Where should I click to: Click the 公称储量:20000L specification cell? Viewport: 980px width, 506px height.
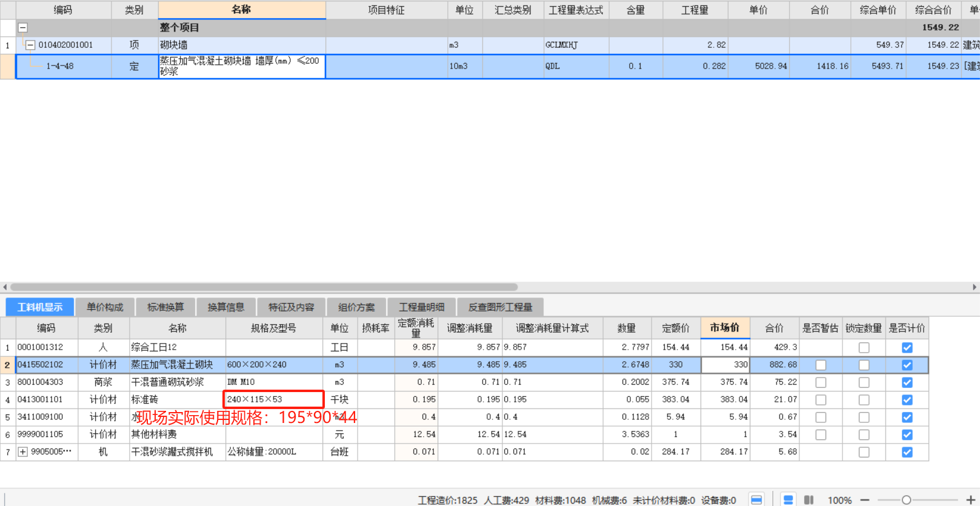click(274, 452)
